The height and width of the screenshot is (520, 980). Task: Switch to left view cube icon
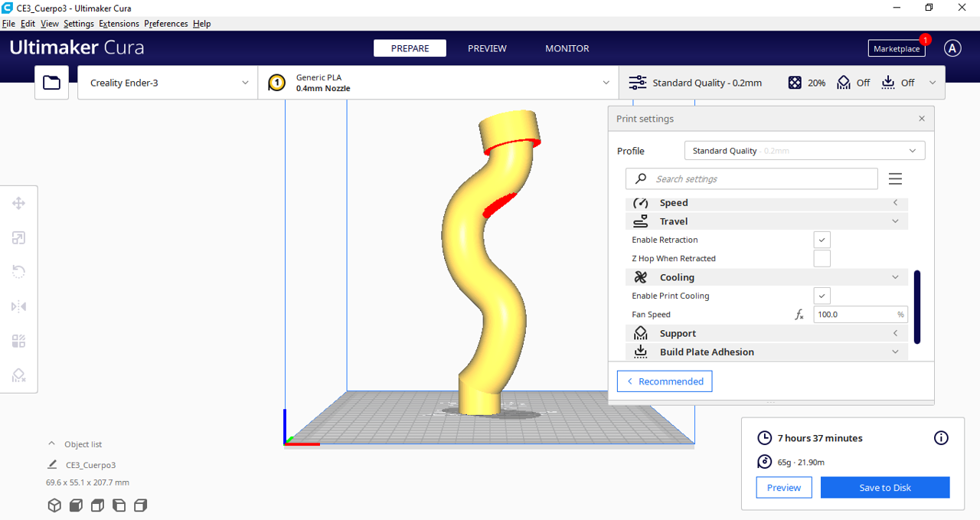pos(119,505)
